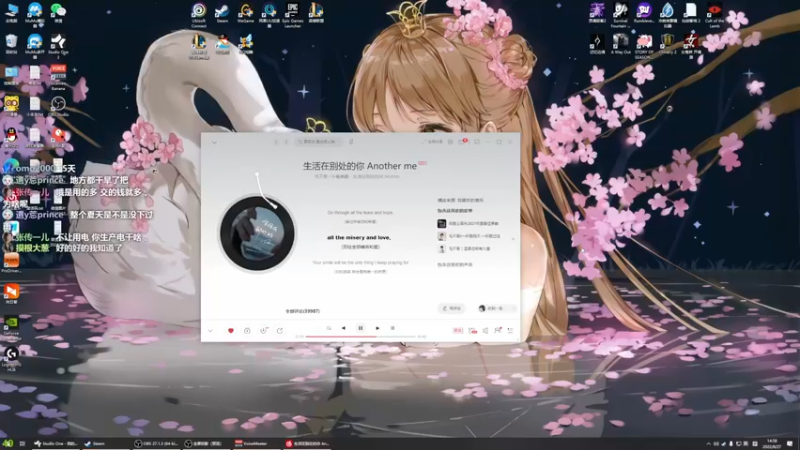Viewport: 800px width, 450px height.
Task: Open Epic Games Launcher desktop shortcut
Action: pyautogui.click(x=292, y=15)
